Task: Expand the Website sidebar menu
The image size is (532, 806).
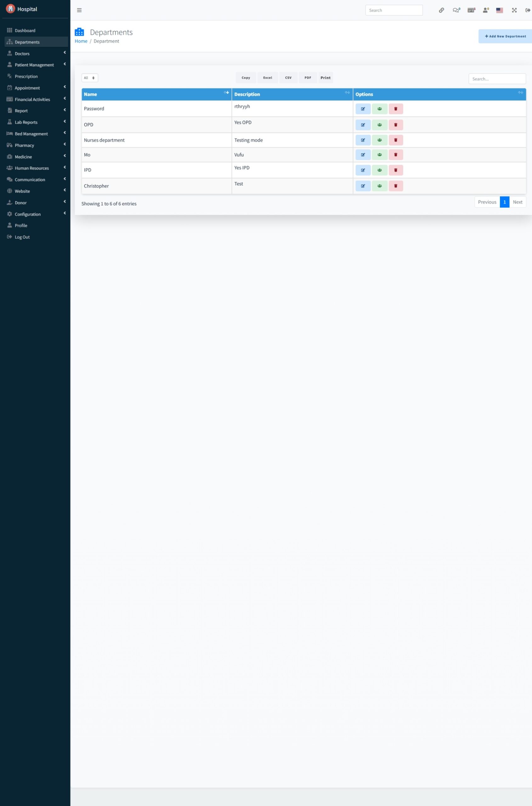Action: click(x=36, y=191)
